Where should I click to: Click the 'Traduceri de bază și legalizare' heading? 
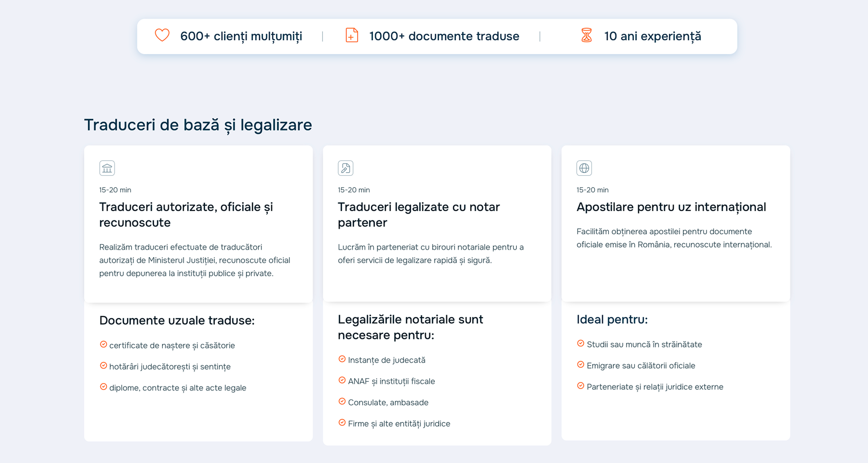[x=198, y=125]
